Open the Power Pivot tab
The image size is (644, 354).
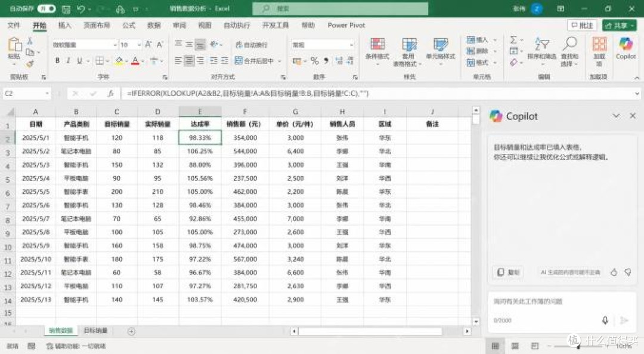pos(346,26)
